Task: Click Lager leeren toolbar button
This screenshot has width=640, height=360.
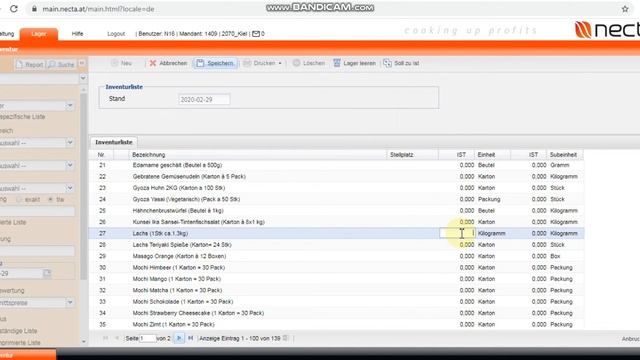Action: coord(354,63)
